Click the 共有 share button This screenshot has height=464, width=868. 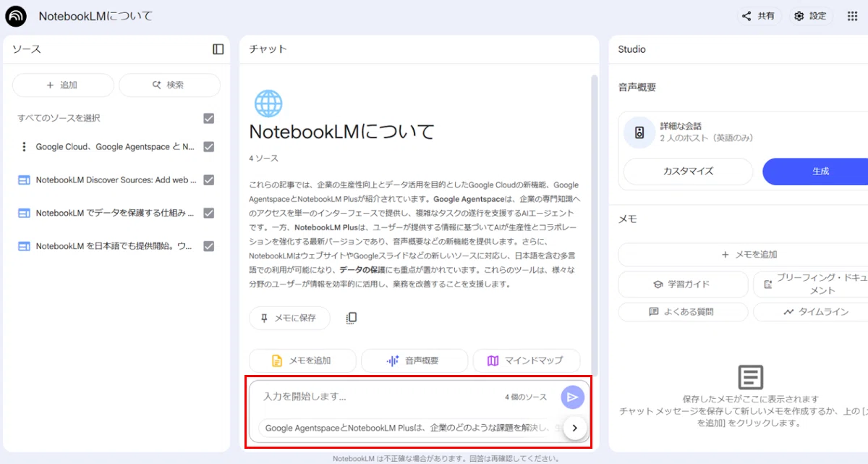pos(759,16)
